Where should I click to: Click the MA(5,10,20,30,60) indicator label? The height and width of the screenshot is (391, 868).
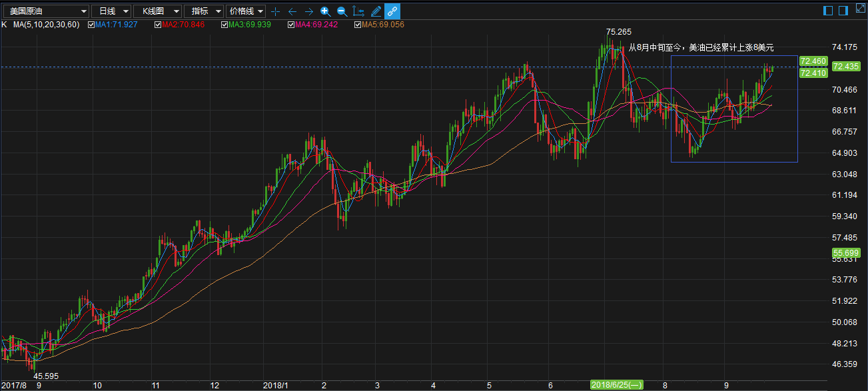[46, 25]
